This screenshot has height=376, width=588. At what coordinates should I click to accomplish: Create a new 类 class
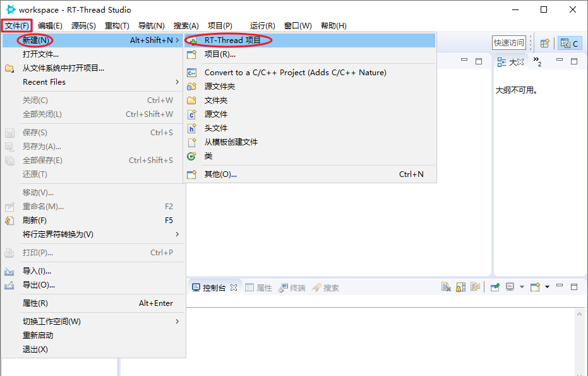(x=309, y=155)
